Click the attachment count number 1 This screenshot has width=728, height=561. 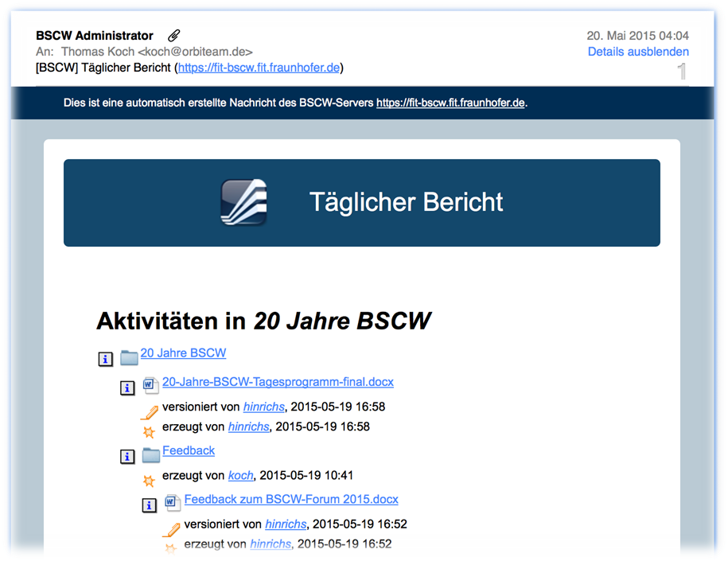pos(682,72)
